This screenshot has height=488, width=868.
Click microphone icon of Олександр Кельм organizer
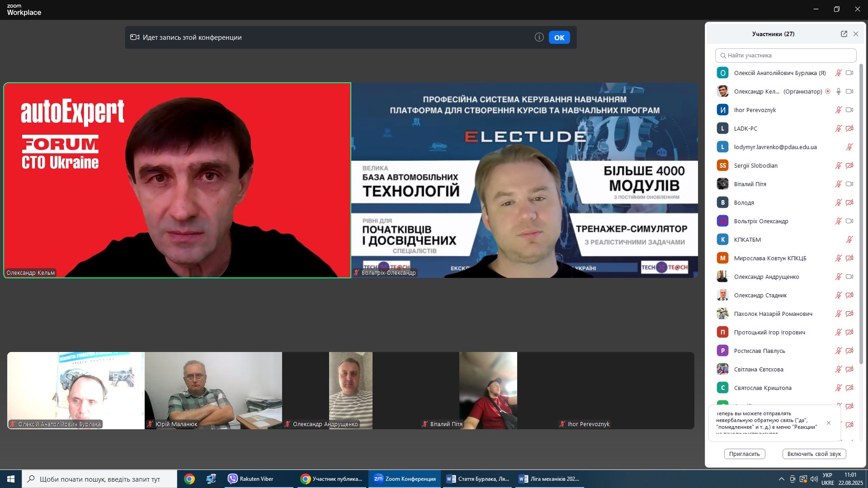click(838, 91)
